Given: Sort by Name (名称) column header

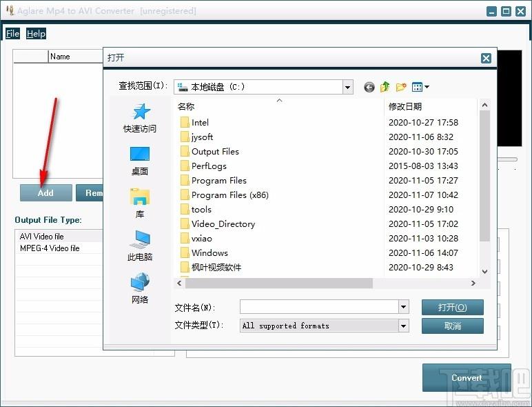Looking at the screenshot, I should [279, 107].
